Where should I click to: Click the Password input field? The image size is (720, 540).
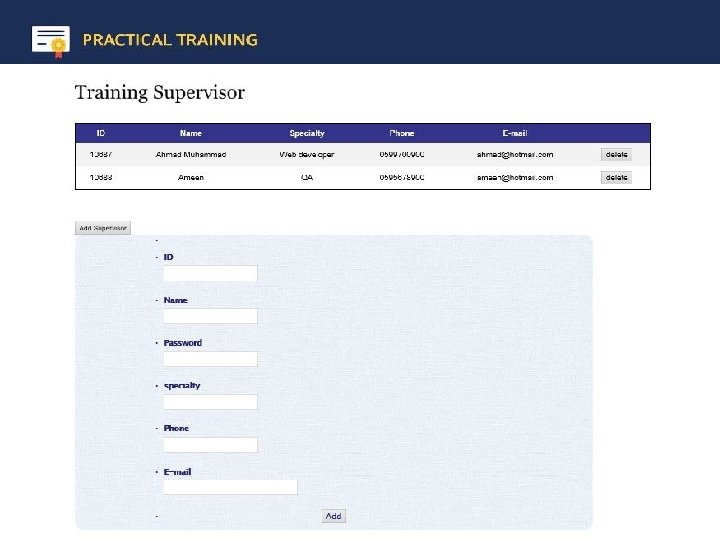tap(210, 359)
